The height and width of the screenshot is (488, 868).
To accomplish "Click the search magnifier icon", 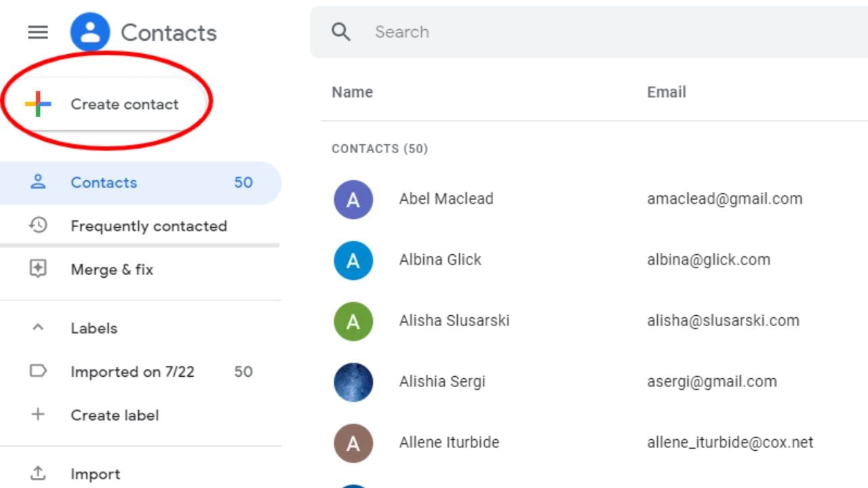I will pyautogui.click(x=340, y=32).
